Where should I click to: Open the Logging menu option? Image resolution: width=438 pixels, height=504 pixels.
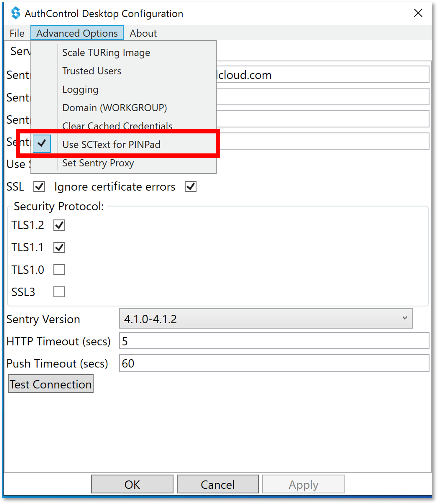tap(124, 89)
